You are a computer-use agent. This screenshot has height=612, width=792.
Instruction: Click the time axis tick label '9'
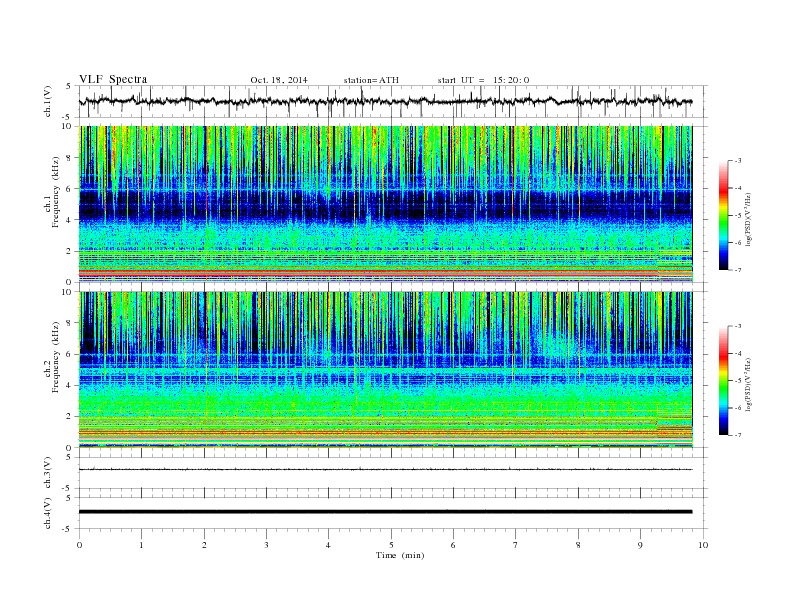coord(640,545)
